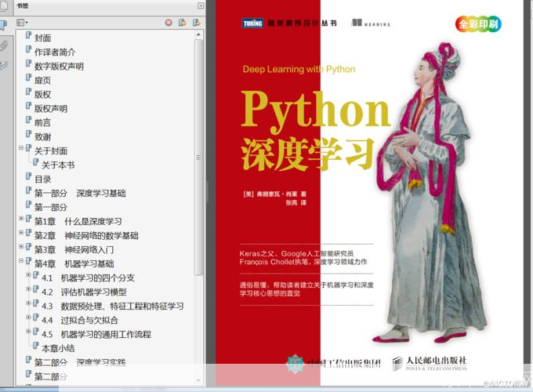The image size is (533, 392).
Task: Open the 关于本书 bookmark
Action: pos(58,165)
